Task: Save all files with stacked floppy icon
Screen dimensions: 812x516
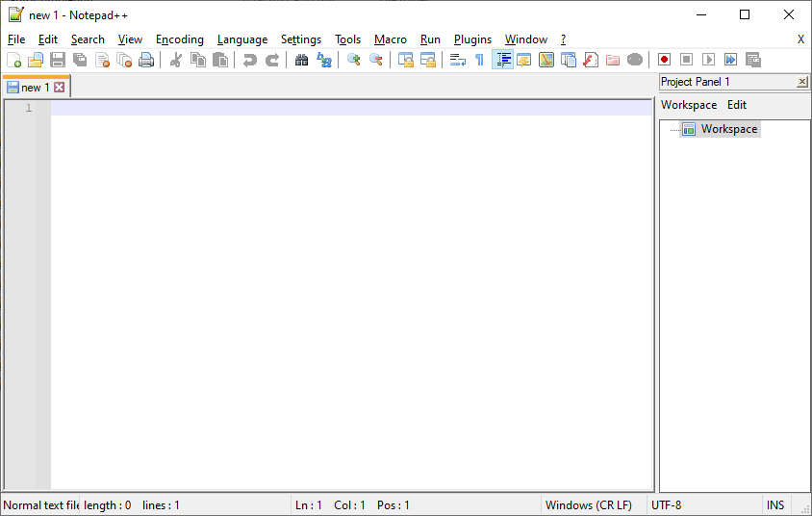Action: 80,60
